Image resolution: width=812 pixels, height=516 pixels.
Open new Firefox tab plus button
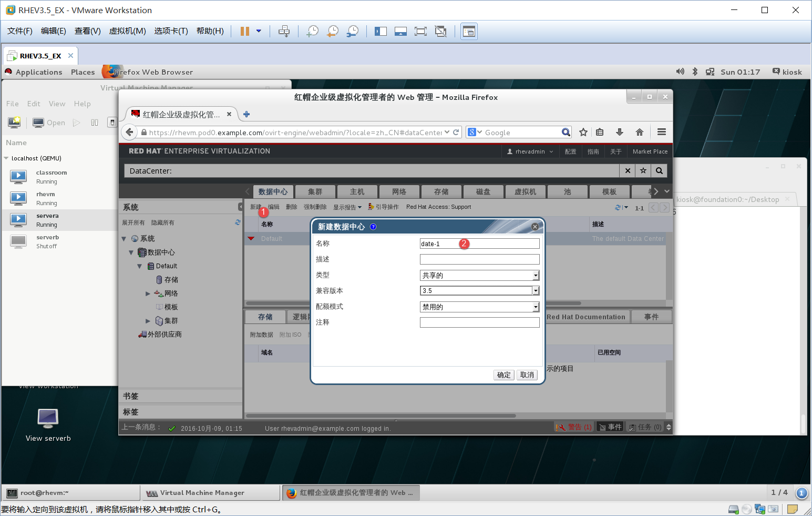point(246,114)
